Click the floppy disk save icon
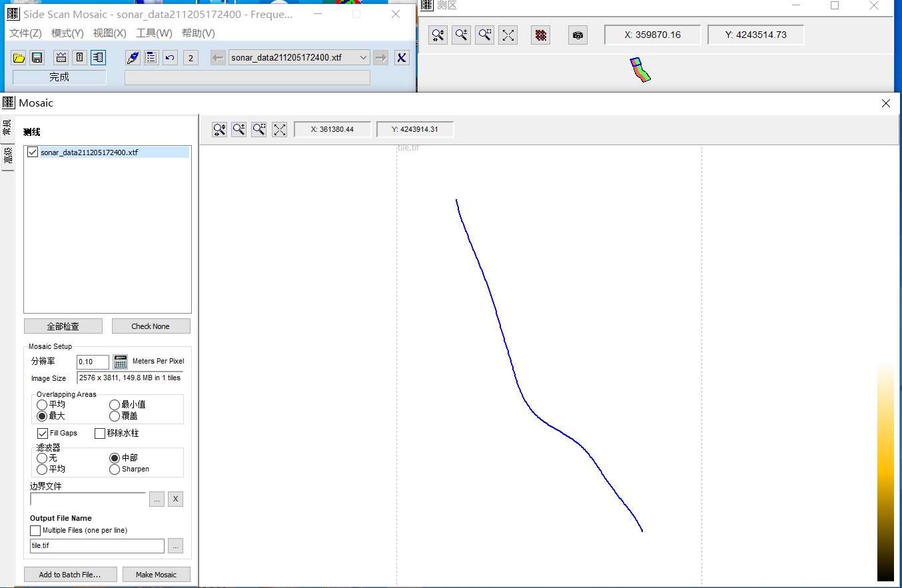 pyautogui.click(x=37, y=58)
